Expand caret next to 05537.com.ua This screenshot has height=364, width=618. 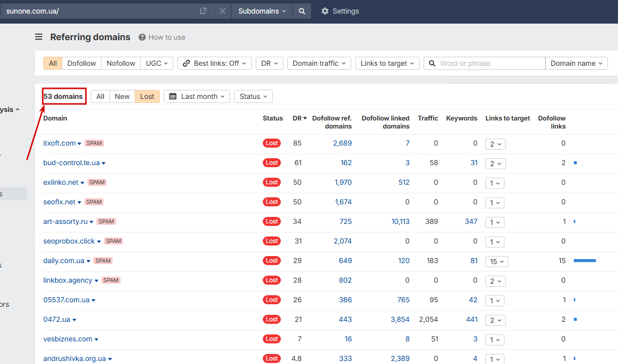click(93, 300)
